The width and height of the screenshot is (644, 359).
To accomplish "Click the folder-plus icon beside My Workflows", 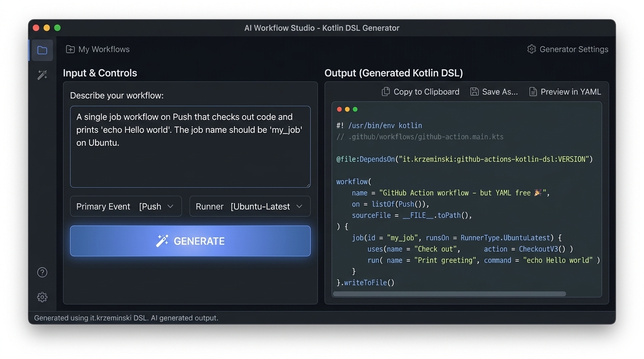I will 70,49.
